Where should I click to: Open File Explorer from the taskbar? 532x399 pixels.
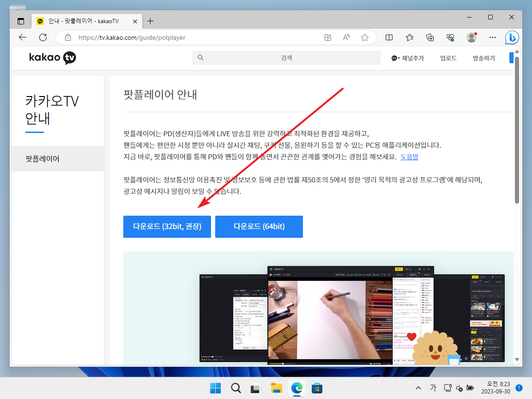point(277,388)
